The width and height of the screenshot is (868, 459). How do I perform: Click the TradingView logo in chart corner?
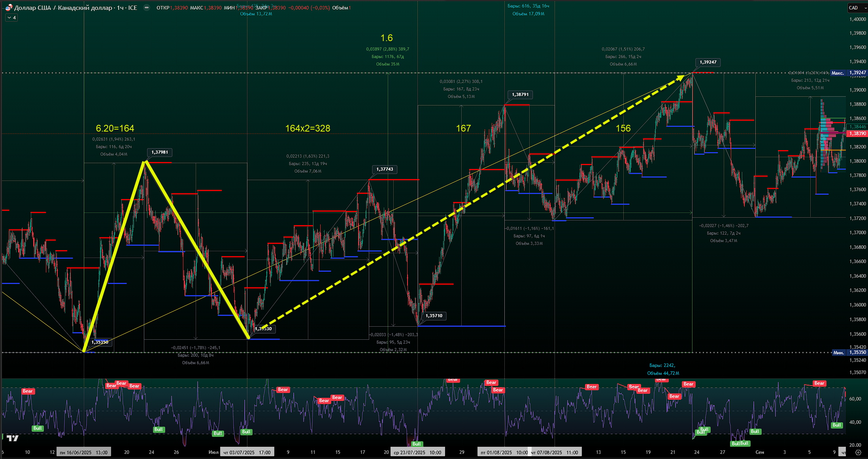pyautogui.click(x=12, y=438)
